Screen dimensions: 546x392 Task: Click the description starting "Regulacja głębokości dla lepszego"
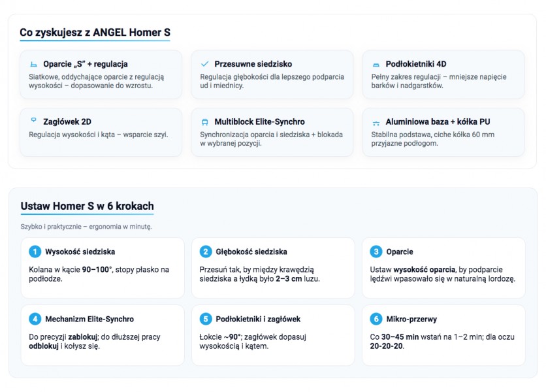pos(272,81)
